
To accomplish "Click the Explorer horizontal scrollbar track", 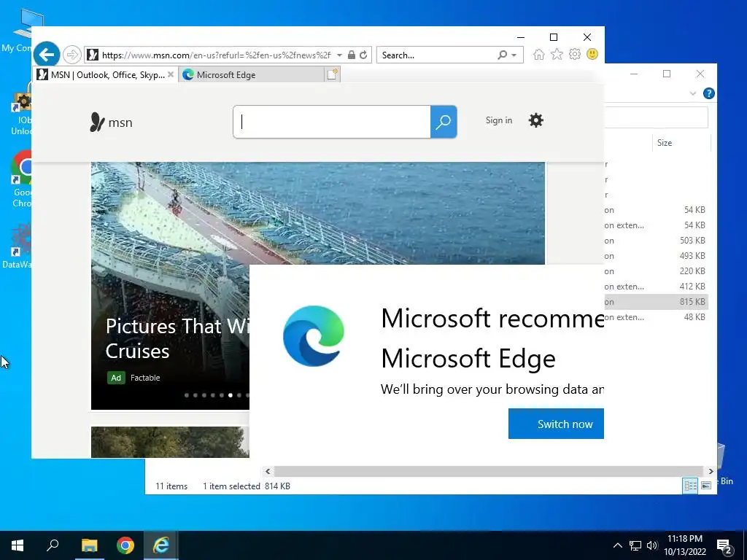I will click(489, 472).
